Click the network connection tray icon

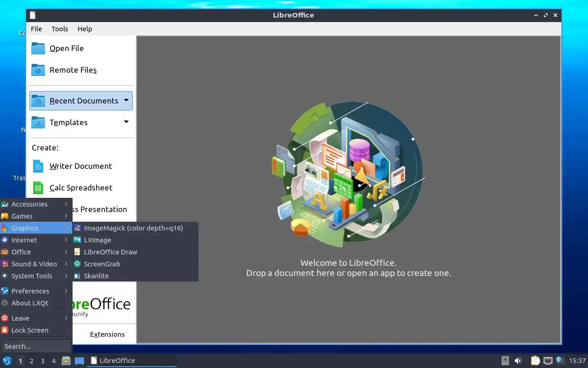(x=548, y=361)
